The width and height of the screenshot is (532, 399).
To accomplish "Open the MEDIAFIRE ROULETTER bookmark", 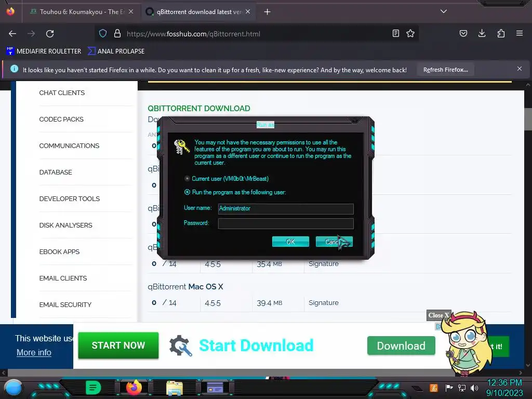I will tap(44, 51).
